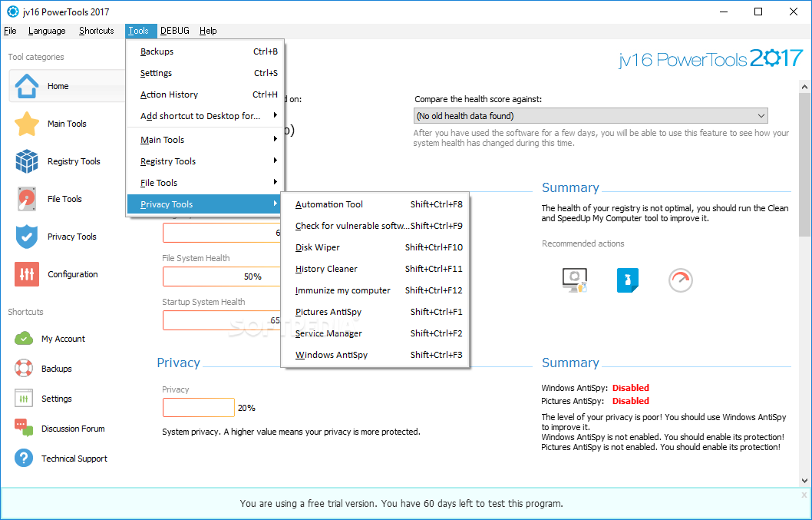Screen dimensions: 812x520
Task: Open Technical Support question mark icon
Action: point(24,459)
